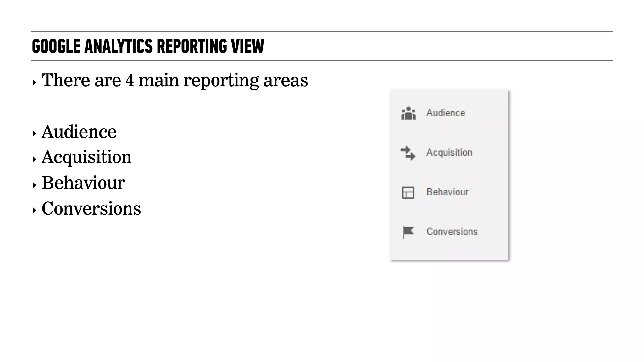Click the 'Behaviour' bullet text
This screenshot has width=644, height=362.
pos(83,183)
